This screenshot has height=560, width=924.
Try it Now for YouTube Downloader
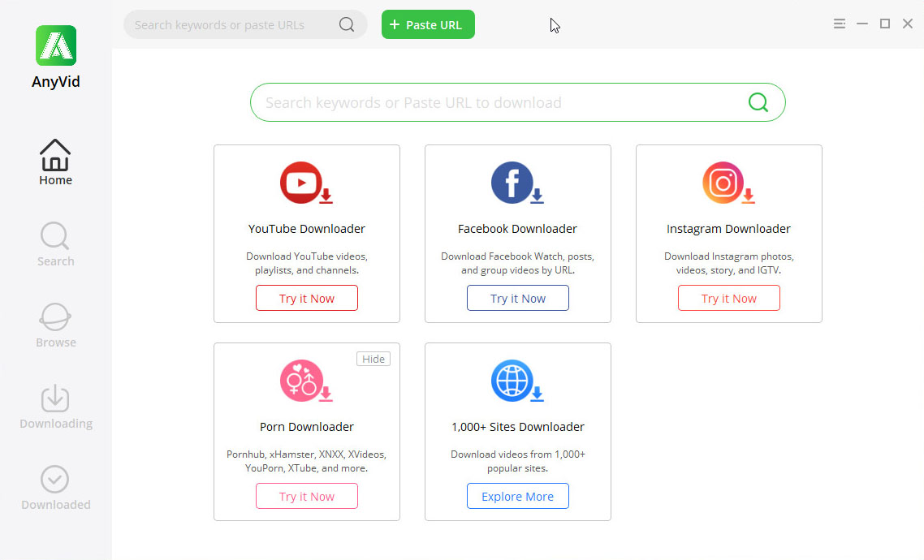pos(306,298)
